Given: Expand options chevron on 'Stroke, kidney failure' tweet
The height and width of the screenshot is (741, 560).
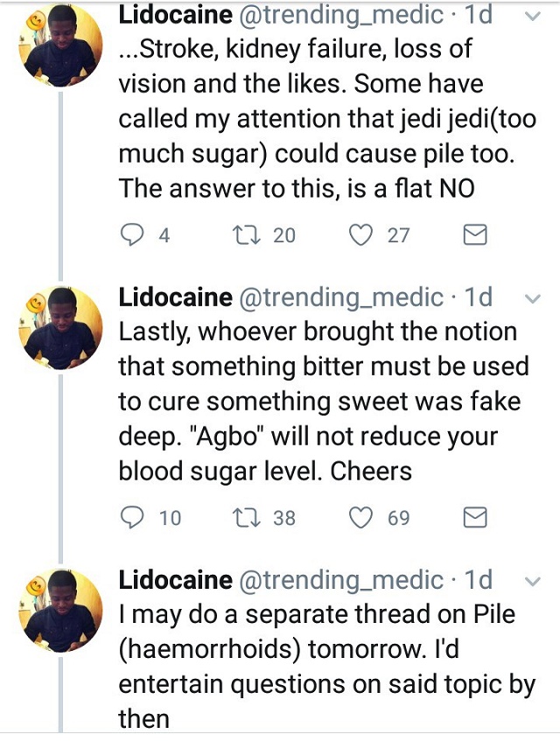Looking at the screenshot, I should [530, 16].
